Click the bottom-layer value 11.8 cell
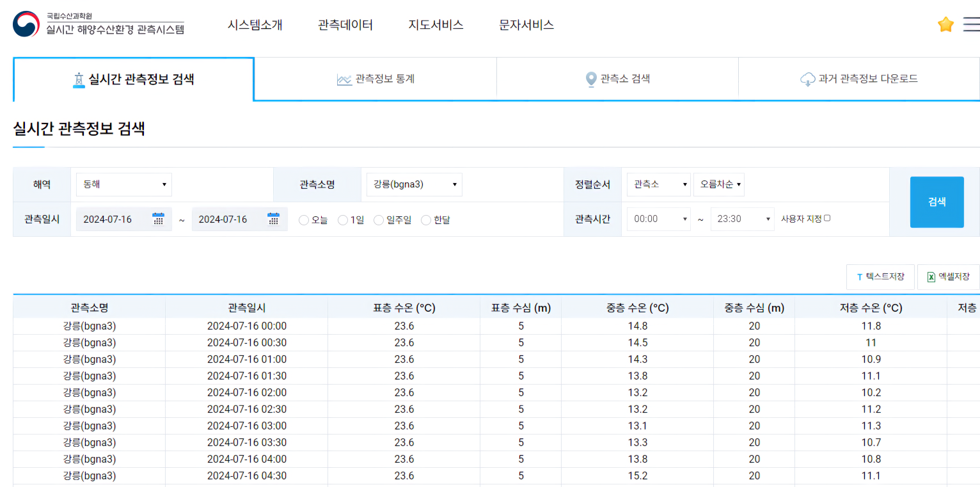This screenshot has width=980, height=487. [x=871, y=326]
